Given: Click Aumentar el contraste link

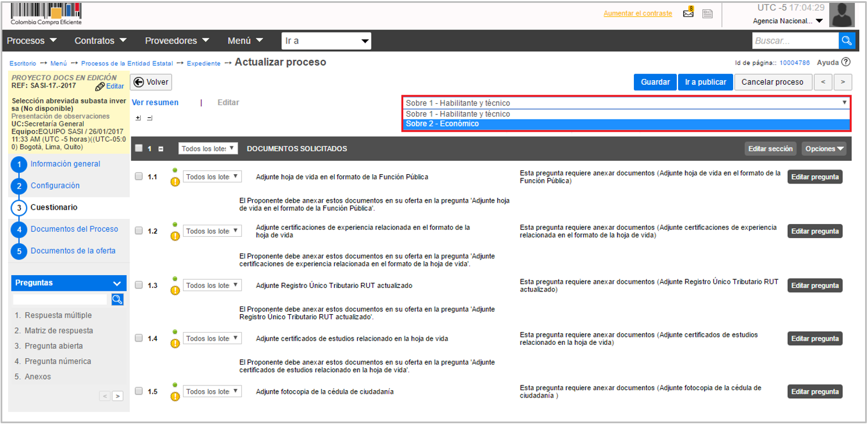Looking at the screenshot, I should pos(638,13).
